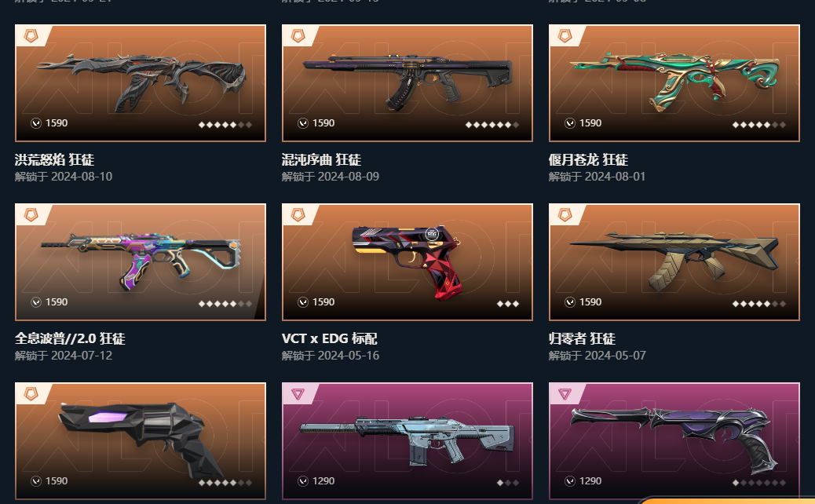Viewport: 815px width, 504px height.
Task: Click the 1590 price on 混沌序曲 card
Action: [x=323, y=123]
